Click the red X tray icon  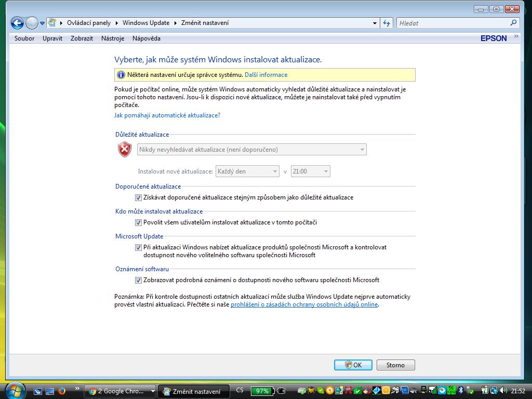click(x=349, y=391)
